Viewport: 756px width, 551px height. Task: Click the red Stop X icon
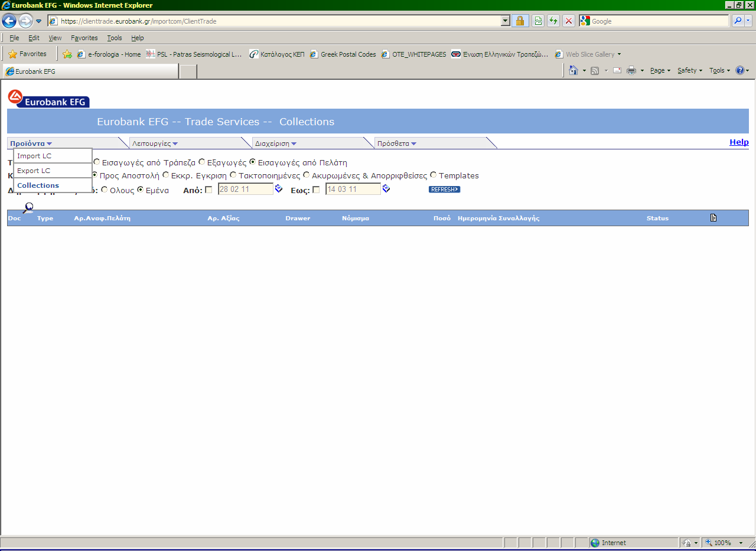pyautogui.click(x=569, y=21)
